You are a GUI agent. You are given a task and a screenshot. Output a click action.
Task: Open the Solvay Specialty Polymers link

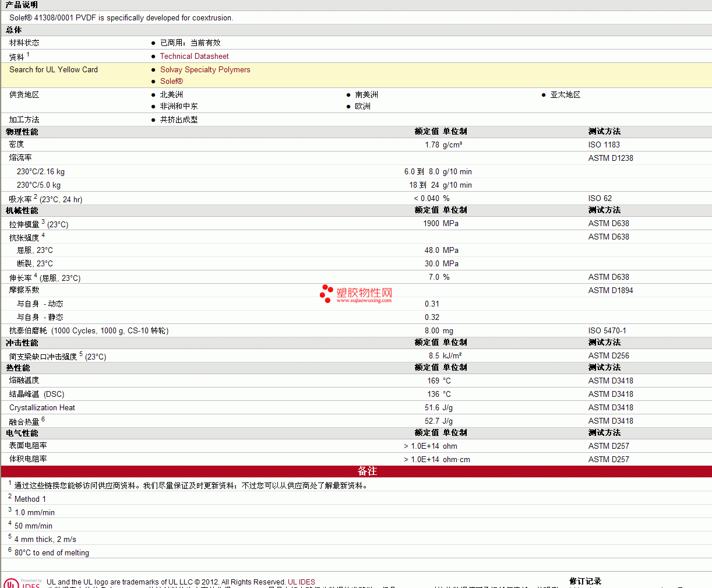205,70
